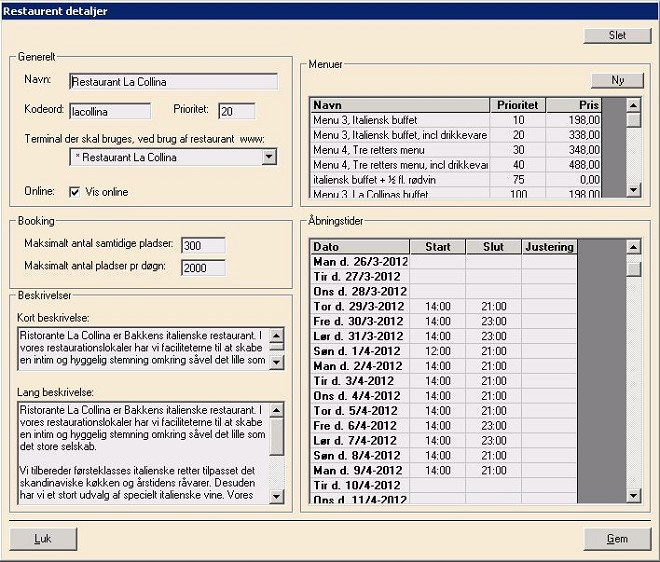Click Start time for Søn d. 8/4-2012

[438, 455]
